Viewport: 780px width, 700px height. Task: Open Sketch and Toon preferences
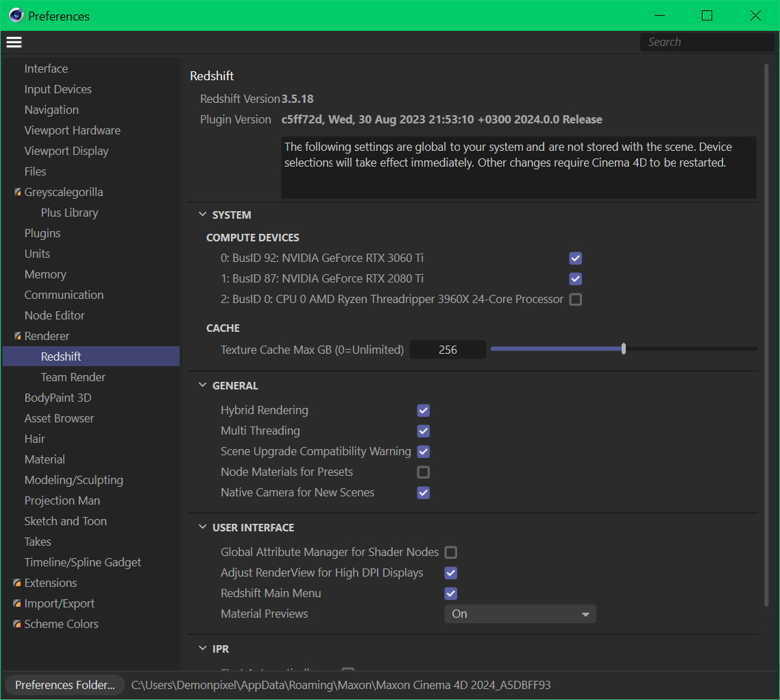pos(65,521)
